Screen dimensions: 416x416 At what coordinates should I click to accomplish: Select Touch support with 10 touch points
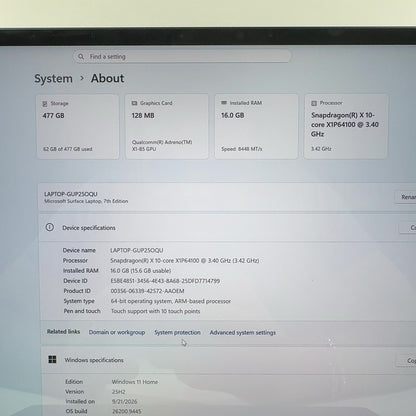155,311
